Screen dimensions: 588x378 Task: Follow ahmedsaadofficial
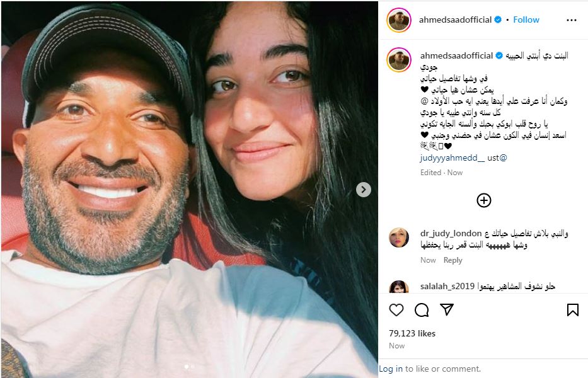tap(526, 20)
